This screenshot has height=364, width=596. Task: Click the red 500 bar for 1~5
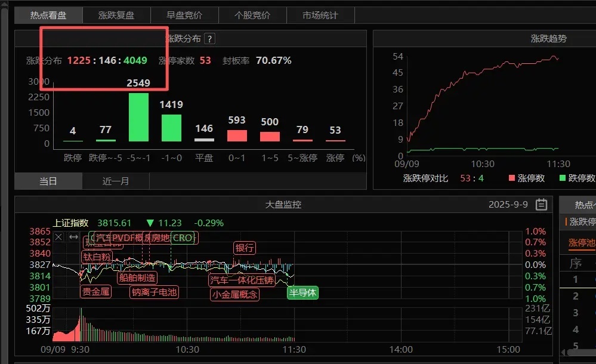(270, 137)
